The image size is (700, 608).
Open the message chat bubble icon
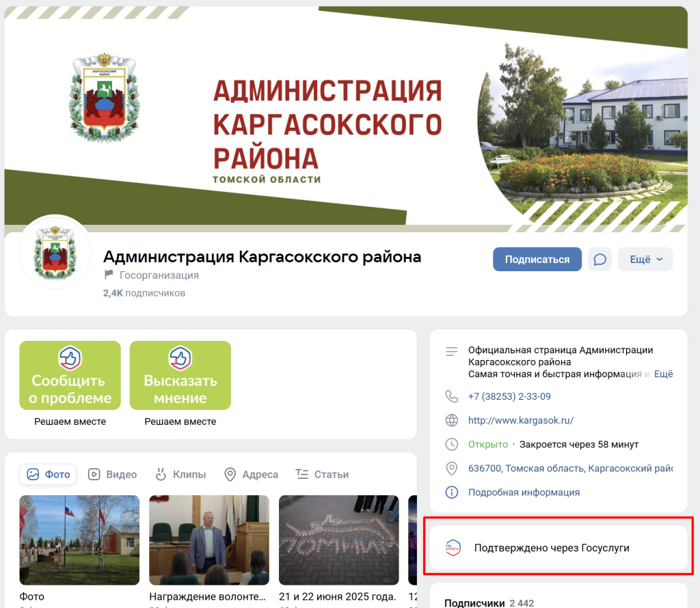coord(600,260)
